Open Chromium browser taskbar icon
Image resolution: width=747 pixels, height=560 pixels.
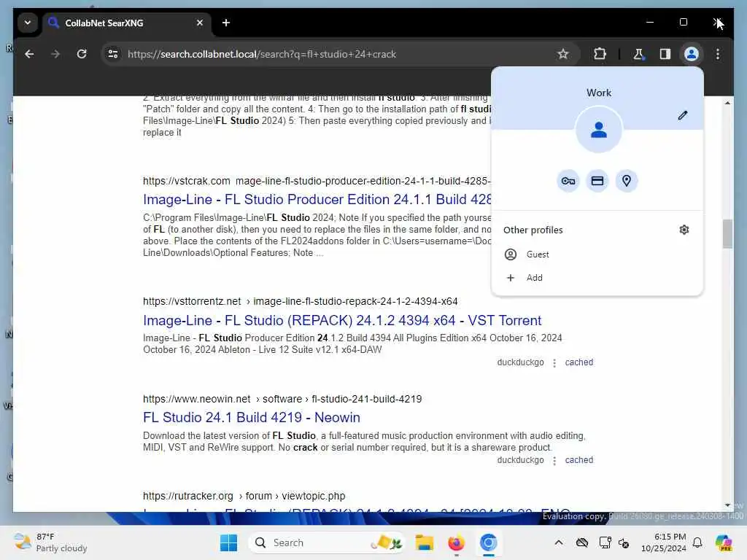[488, 542]
